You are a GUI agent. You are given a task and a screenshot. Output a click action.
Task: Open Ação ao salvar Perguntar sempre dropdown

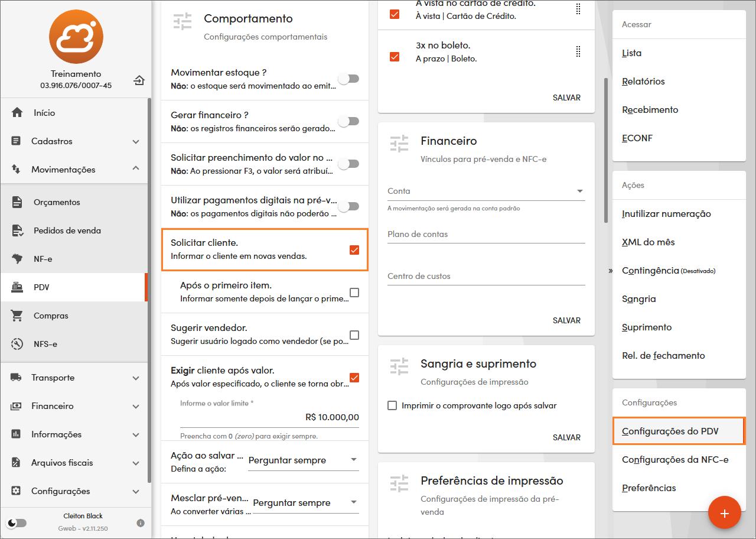304,460
